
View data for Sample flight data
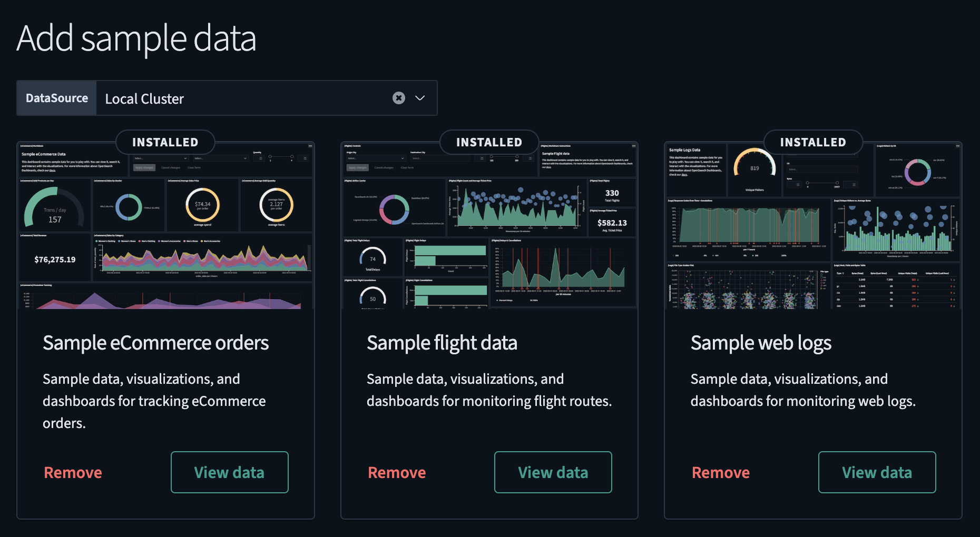[x=553, y=472]
